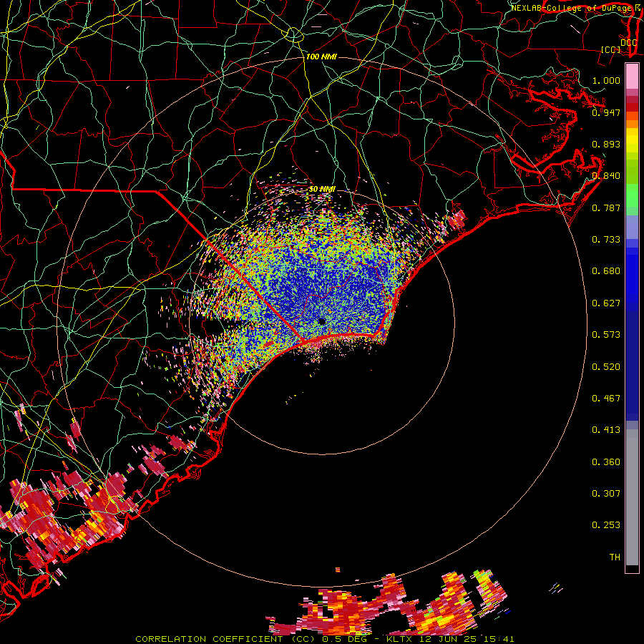Select the 0.573 scale label

tap(606, 335)
